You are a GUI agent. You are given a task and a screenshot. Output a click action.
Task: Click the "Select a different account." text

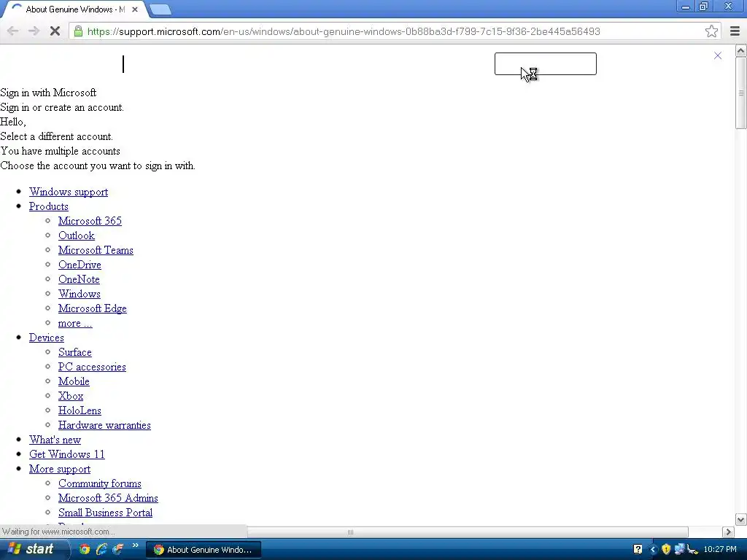[x=57, y=136]
